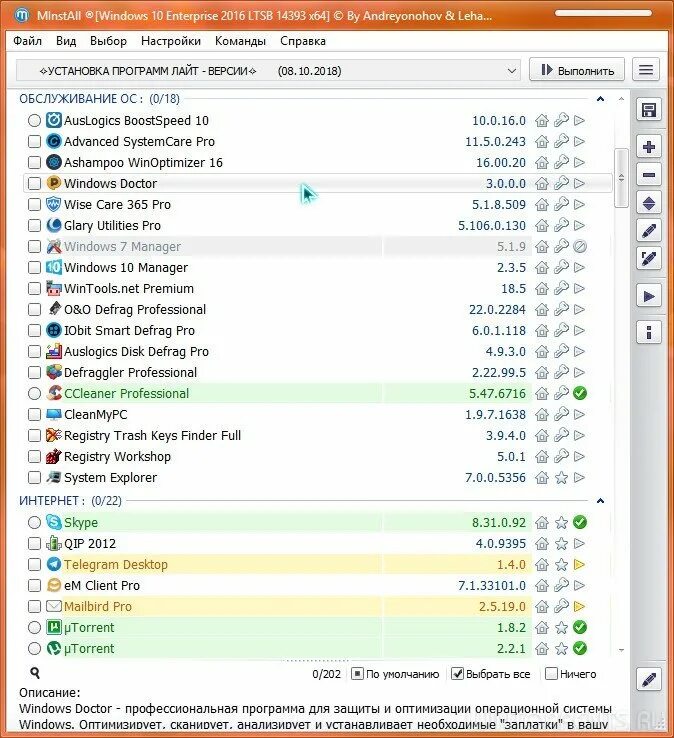Toggle the 'По умолчанию' checkbox
The height and width of the screenshot is (738, 674).
pos(357,674)
